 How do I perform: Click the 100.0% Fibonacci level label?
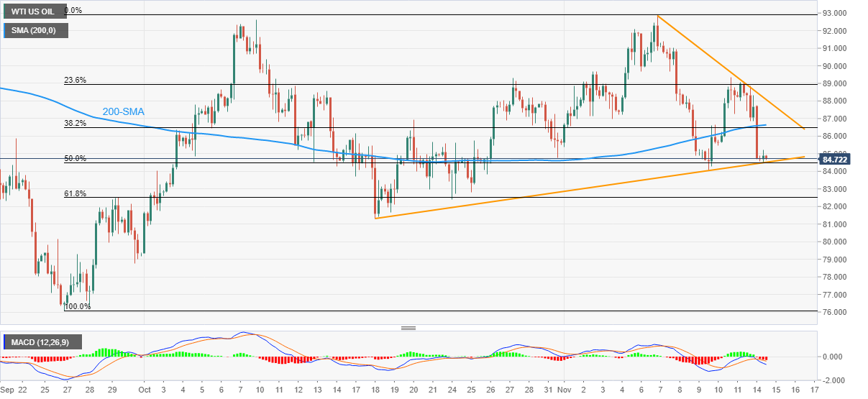[x=76, y=306]
